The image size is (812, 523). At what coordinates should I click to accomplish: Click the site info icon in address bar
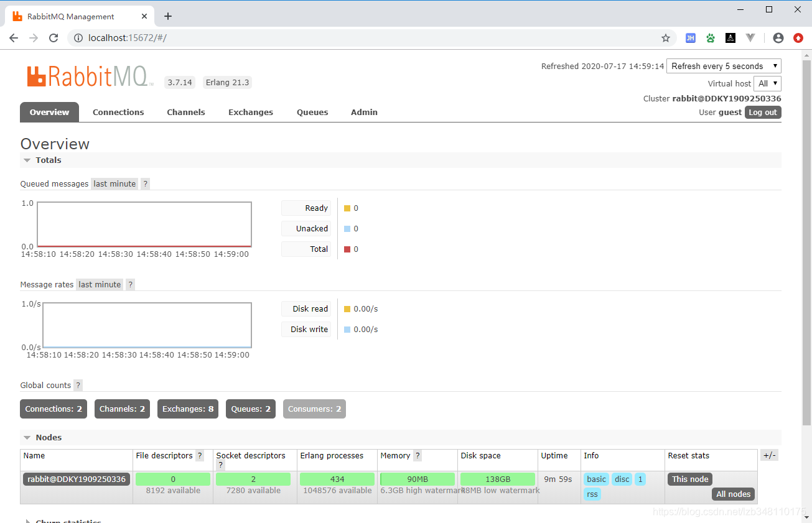(x=78, y=38)
